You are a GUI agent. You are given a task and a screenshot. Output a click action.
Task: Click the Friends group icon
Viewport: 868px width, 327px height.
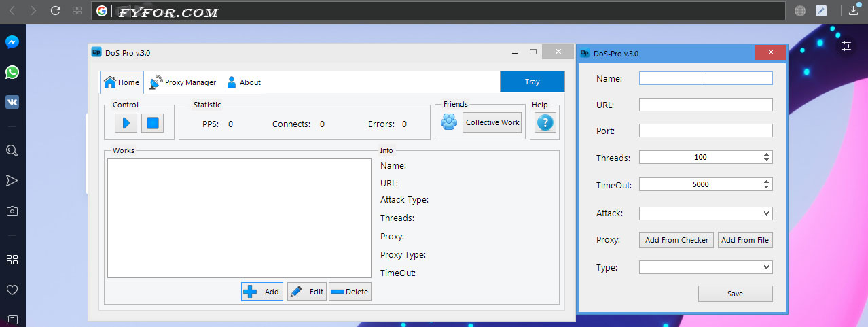coord(449,122)
